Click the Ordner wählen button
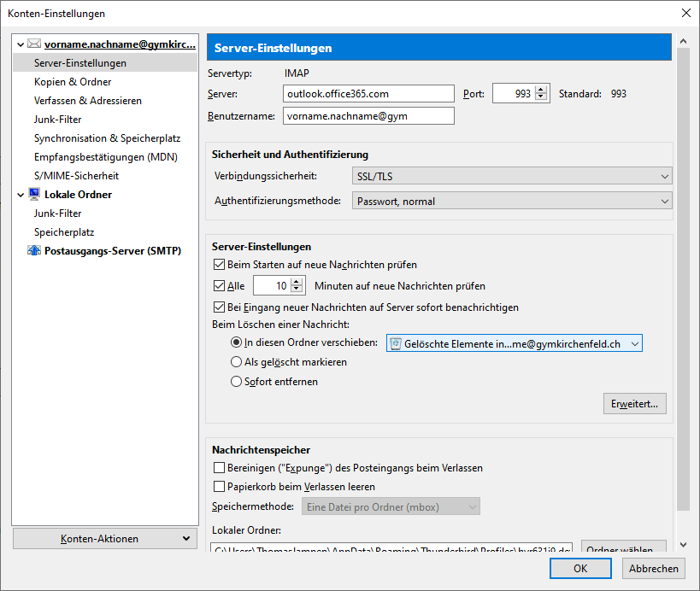Viewport: 700px width, 591px height. [624, 547]
